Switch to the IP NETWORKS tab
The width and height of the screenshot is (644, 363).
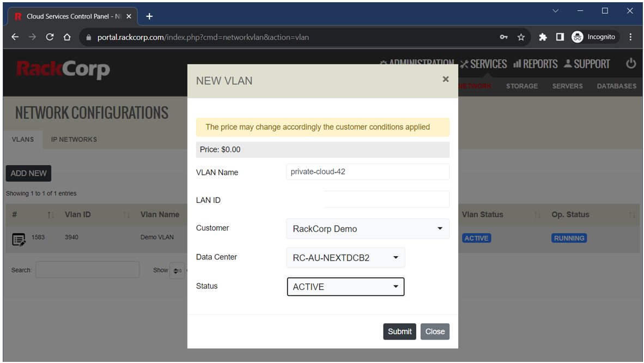(74, 140)
